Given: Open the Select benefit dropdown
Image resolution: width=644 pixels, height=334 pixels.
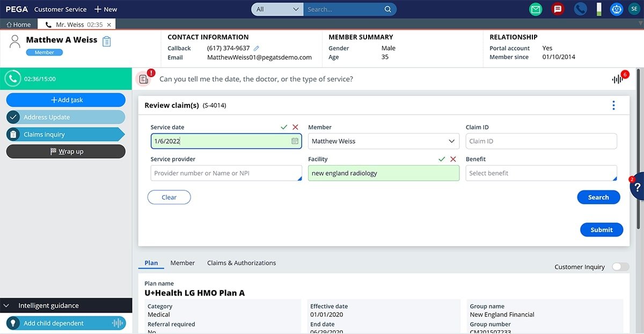Looking at the screenshot, I should (540, 173).
